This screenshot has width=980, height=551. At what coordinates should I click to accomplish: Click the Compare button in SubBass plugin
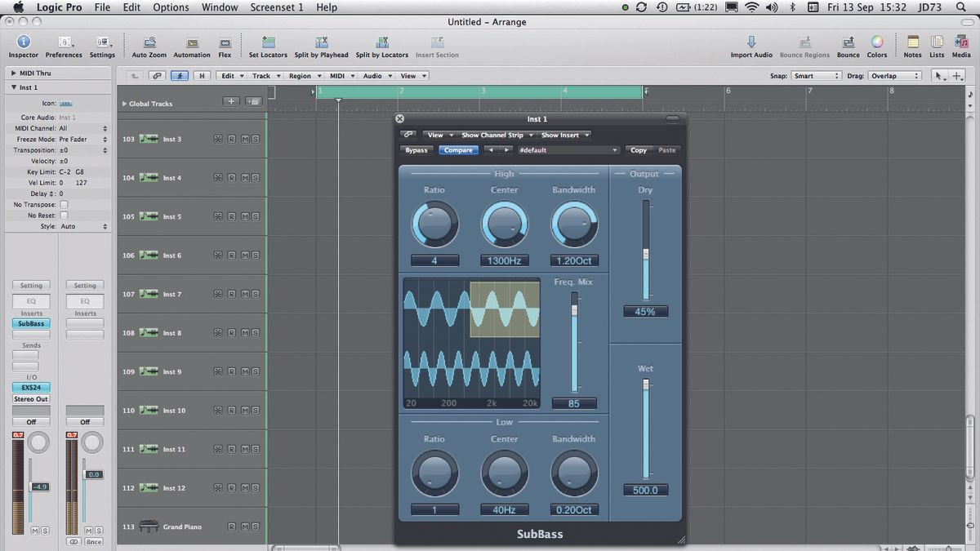pyautogui.click(x=457, y=150)
